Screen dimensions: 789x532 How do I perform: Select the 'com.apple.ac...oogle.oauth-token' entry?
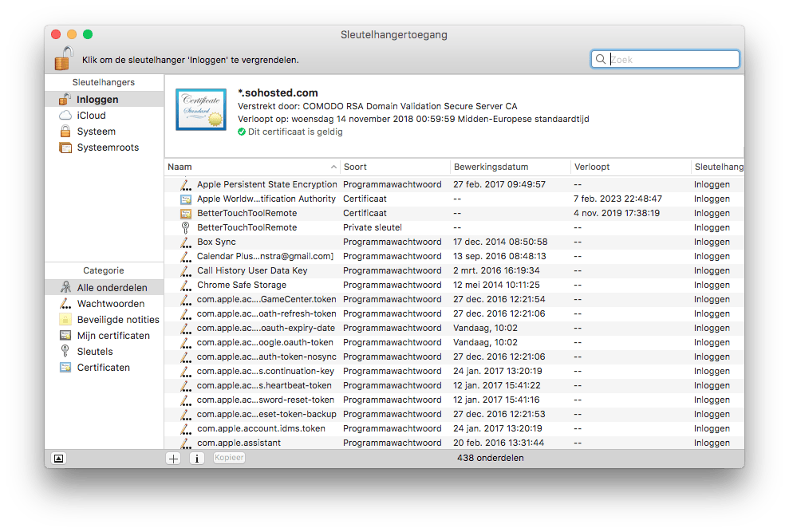(x=454, y=342)
